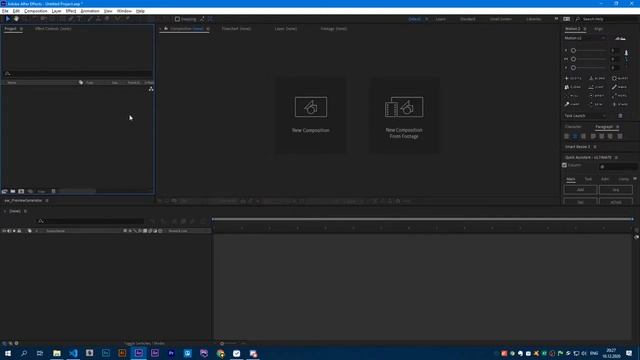Open Project panel menu
Viewport: 640px width, 360px height.
pos(21,29)
